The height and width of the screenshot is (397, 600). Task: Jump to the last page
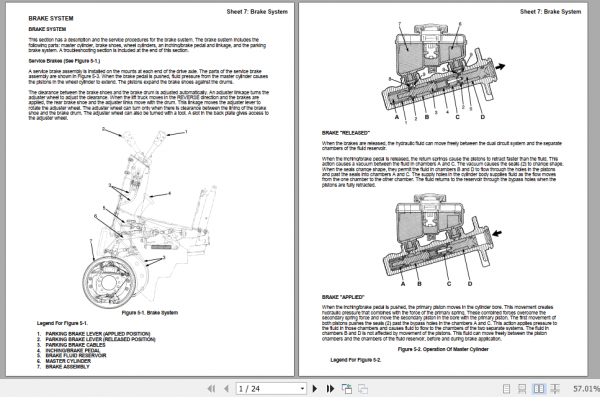[x=330, y=389]
